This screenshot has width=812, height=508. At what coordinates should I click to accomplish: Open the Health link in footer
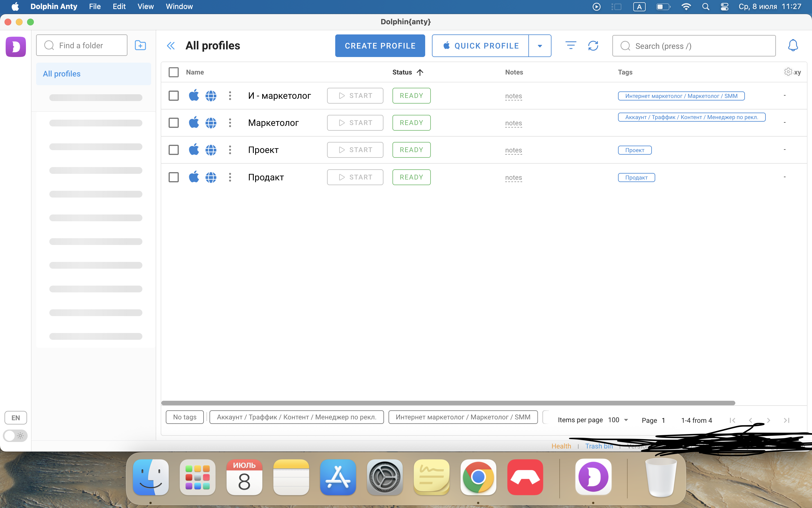pyautogui.click(x=561, y=446)
